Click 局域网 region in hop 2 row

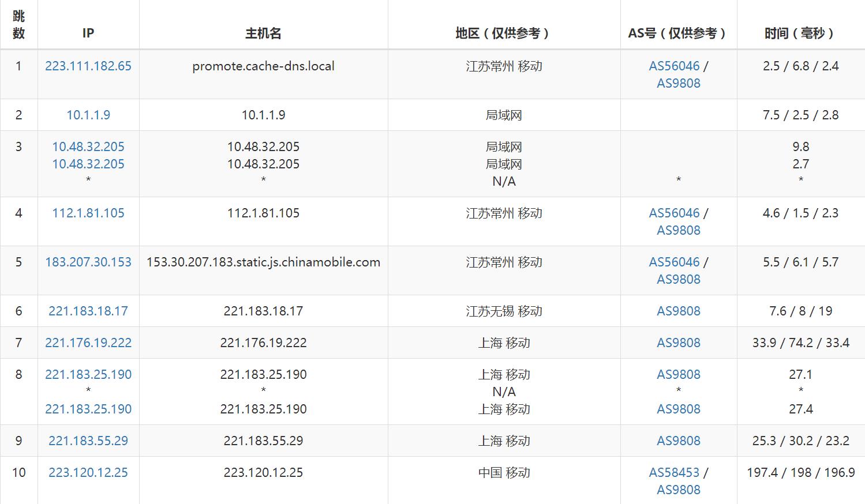coord(504,115)
